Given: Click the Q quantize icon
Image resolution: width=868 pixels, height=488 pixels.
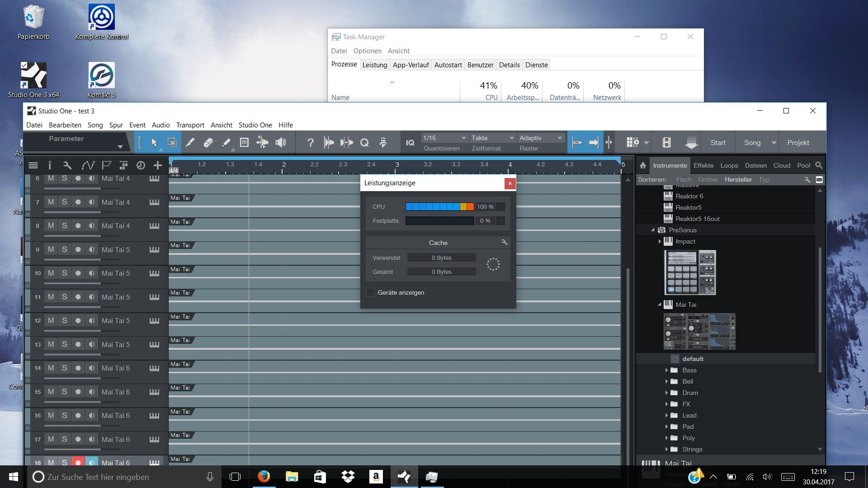Looking at the screenshot, I should (364, 143).
